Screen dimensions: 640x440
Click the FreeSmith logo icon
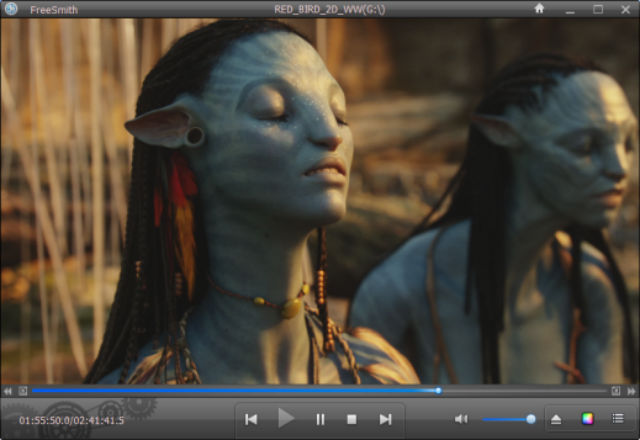click(x=12, y=9)
